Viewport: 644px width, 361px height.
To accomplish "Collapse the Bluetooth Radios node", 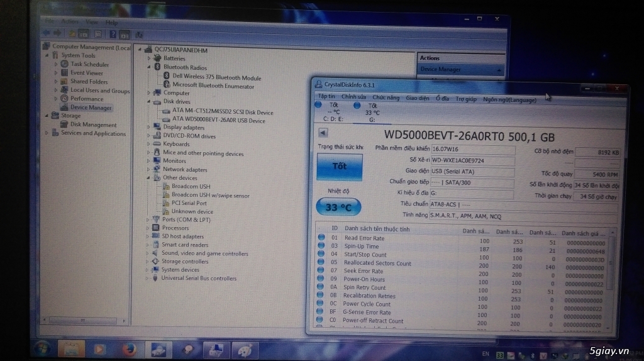I will point(149,67).
